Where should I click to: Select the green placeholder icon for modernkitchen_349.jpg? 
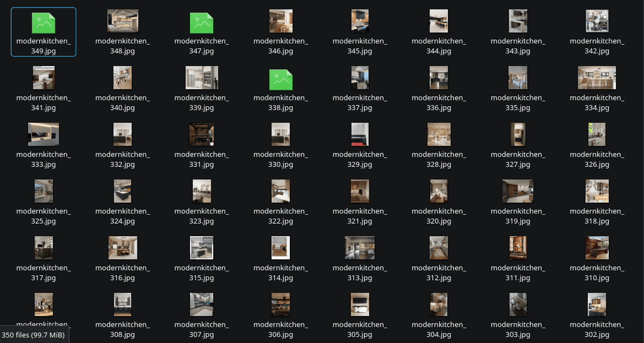(x=43, y=23)
